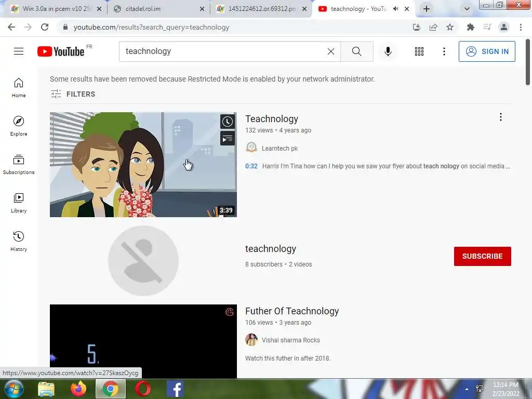532x399 pixels.
Task: Open the teachnology channel name link
Action: [270, 249]
